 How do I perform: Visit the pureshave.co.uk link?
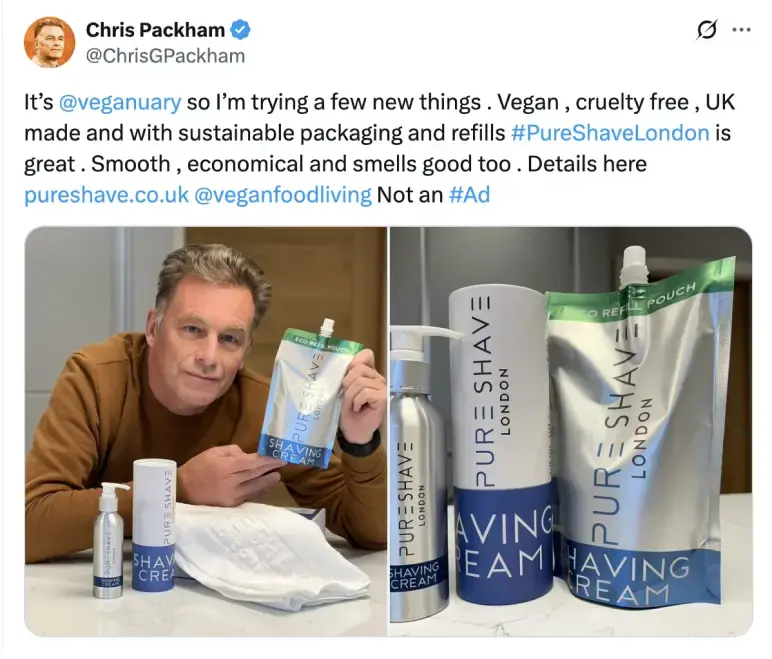[x=106, y=195]
